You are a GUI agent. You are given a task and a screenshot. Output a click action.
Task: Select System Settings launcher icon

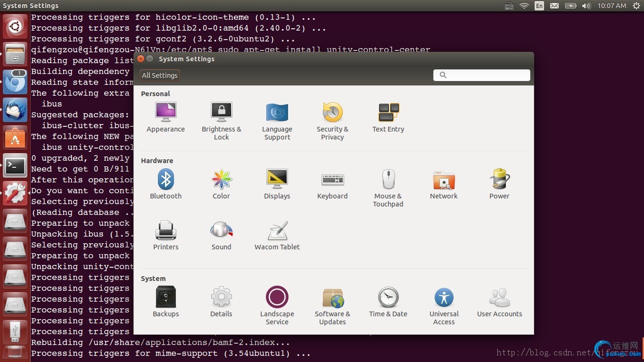coord(15,193)
